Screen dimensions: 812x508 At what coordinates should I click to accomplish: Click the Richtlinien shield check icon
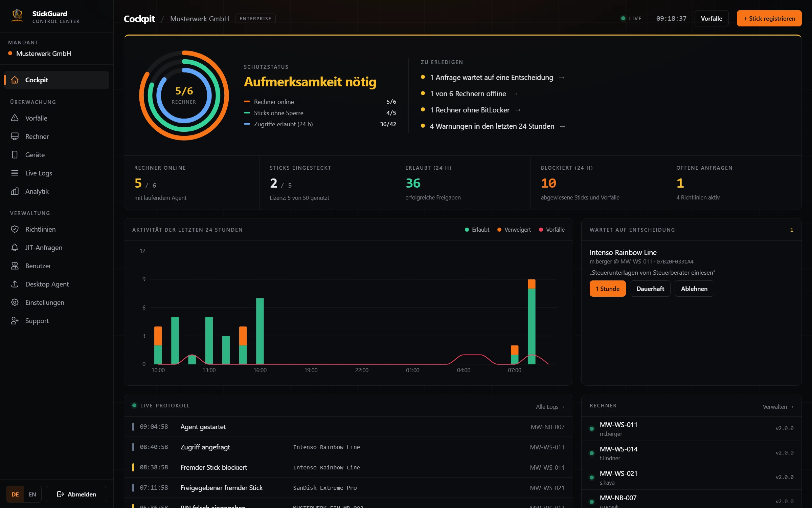point(15,229)
